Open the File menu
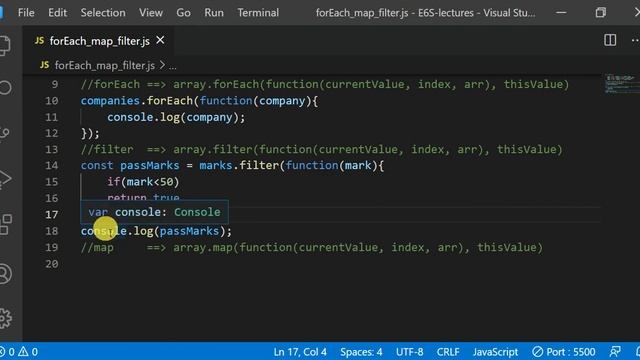This screenshot has height=360, width=640. (x=26, y=13)
